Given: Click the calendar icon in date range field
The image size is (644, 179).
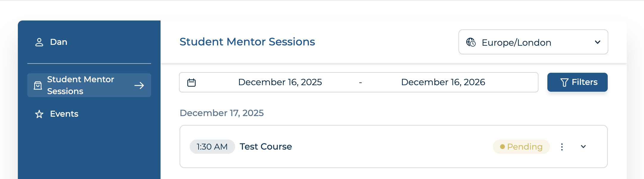Looking at the screenshot, I should 191,83.
